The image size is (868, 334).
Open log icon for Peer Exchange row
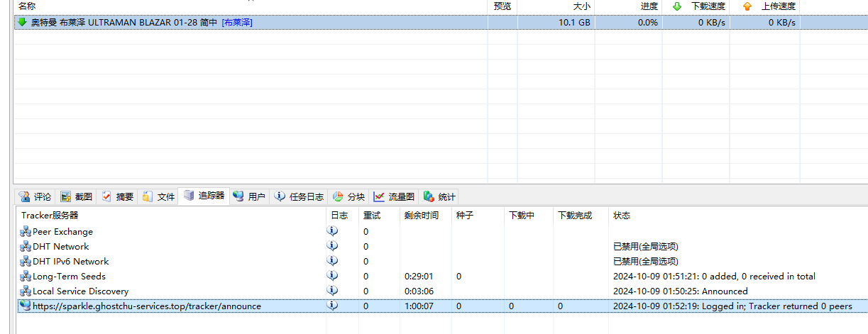coord(332,231)
